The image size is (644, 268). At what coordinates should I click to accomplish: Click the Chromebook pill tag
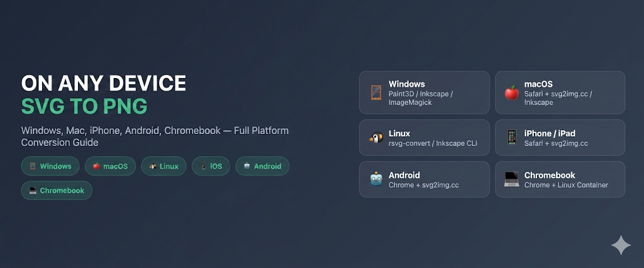57,191
